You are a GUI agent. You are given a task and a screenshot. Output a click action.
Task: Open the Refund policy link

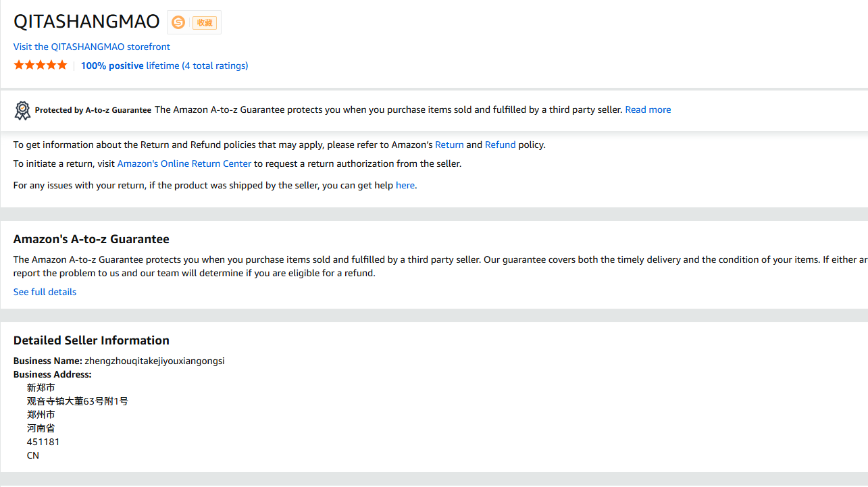[x=500, y=145]
